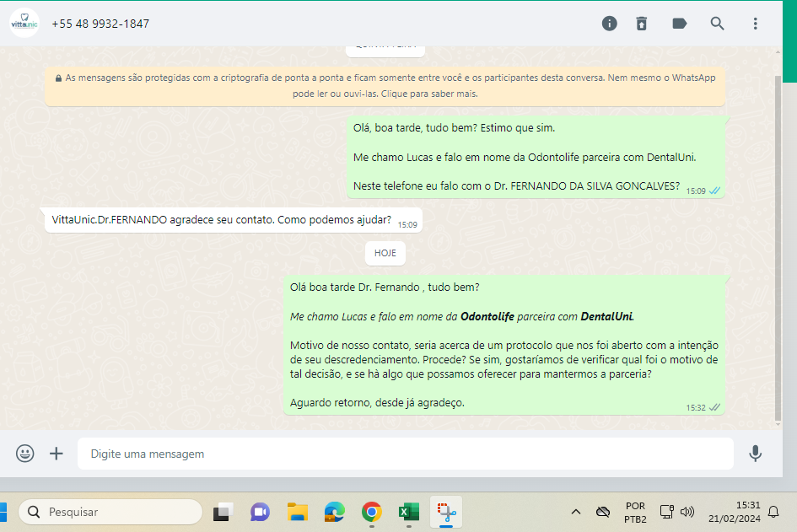Image resolution: width=797 pixels, height=532 pixels.
Task: Click phone number +55 48 9932-1847 header
Action: tap(100, 24)
